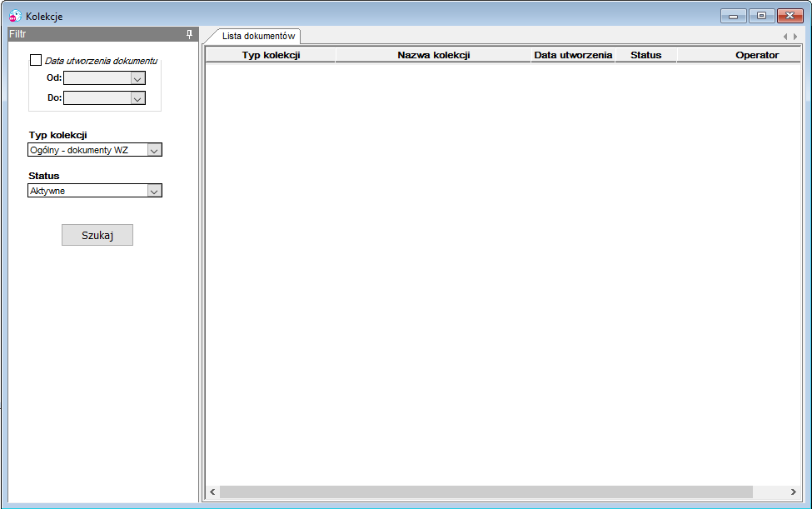The image size is (812, 509).
Task: Sort by the Typ kolekcji column header
Action: [x=271, y=55]
